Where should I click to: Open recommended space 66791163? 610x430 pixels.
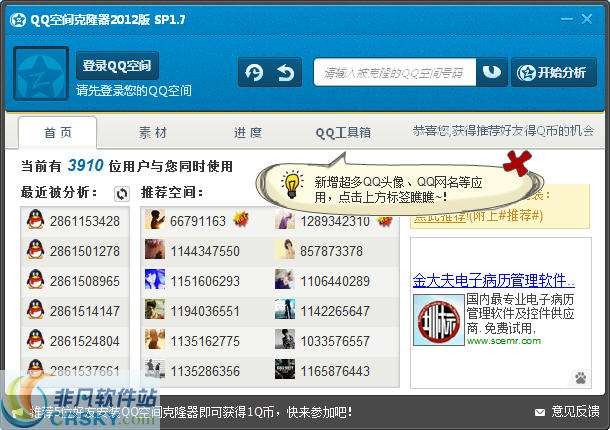198,221
